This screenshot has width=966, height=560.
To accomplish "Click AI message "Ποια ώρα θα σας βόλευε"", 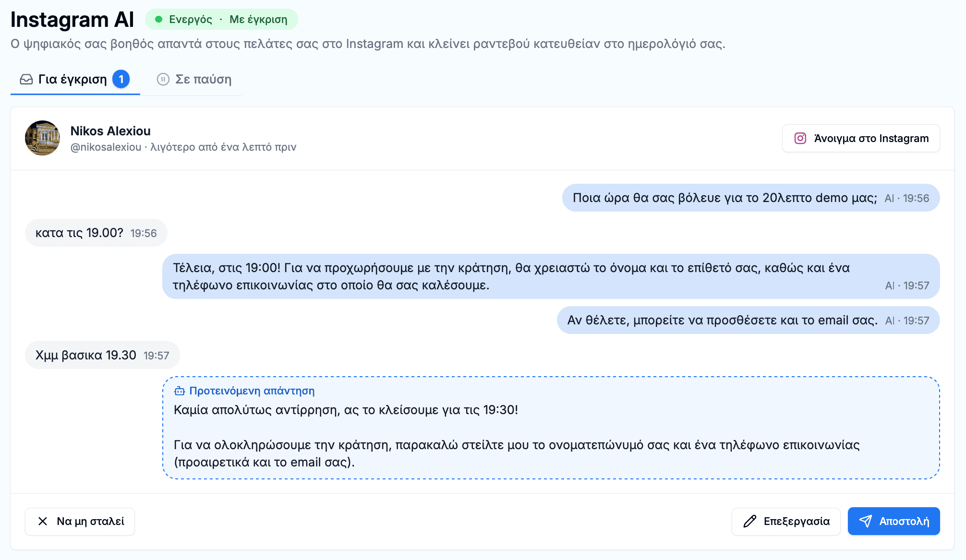I will (751, 198).
